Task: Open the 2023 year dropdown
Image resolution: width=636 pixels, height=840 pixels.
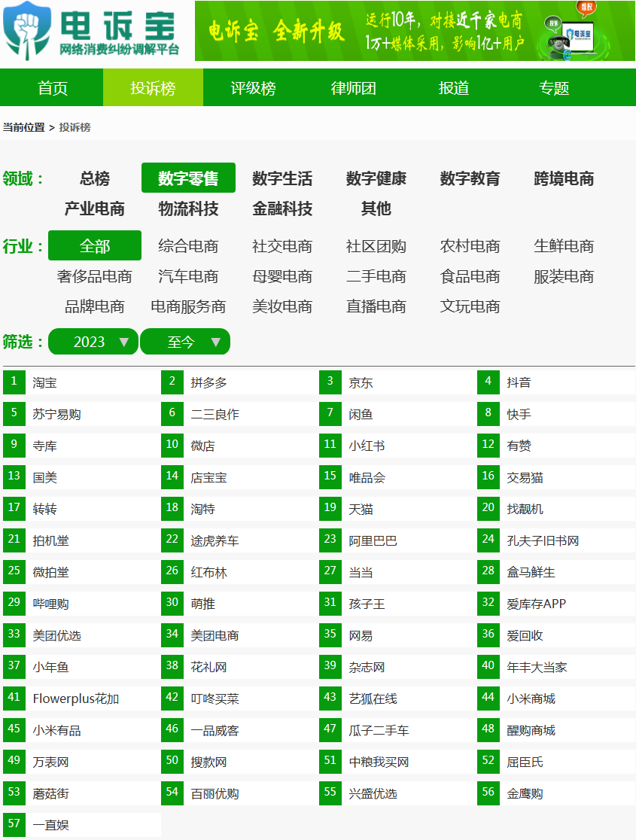Action: click(93, 342)
